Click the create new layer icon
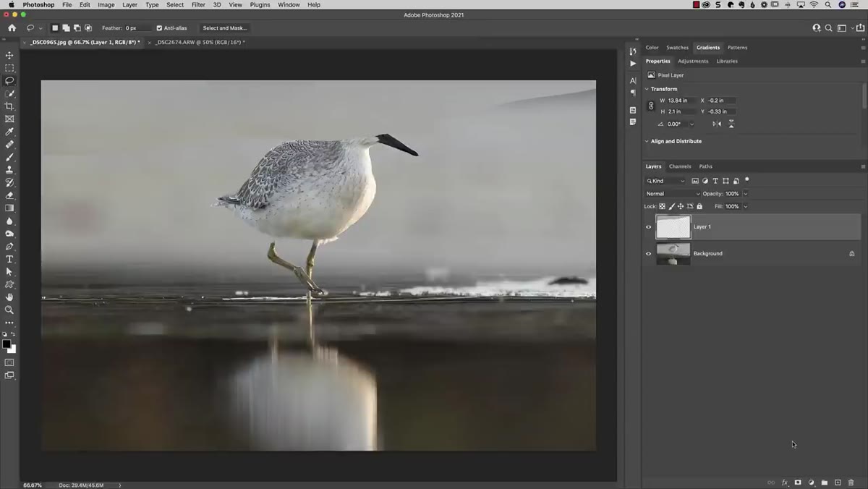This screenshot has height=489, width=868. (838, 482)
